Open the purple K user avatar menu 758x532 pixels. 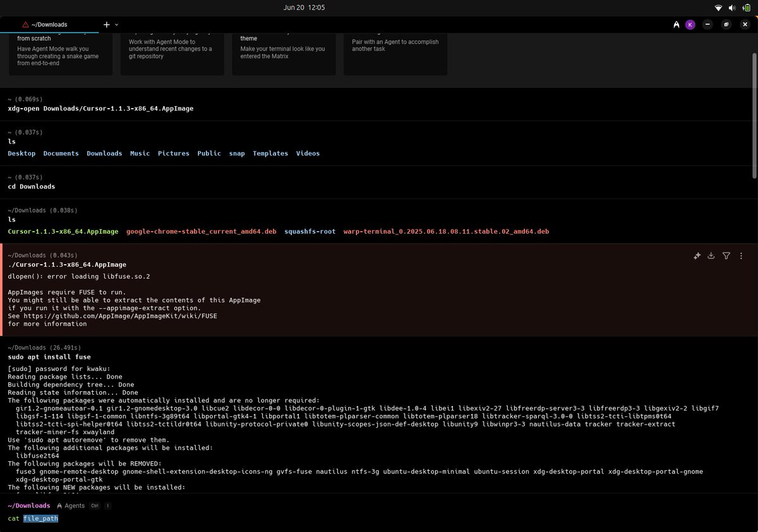690,25
